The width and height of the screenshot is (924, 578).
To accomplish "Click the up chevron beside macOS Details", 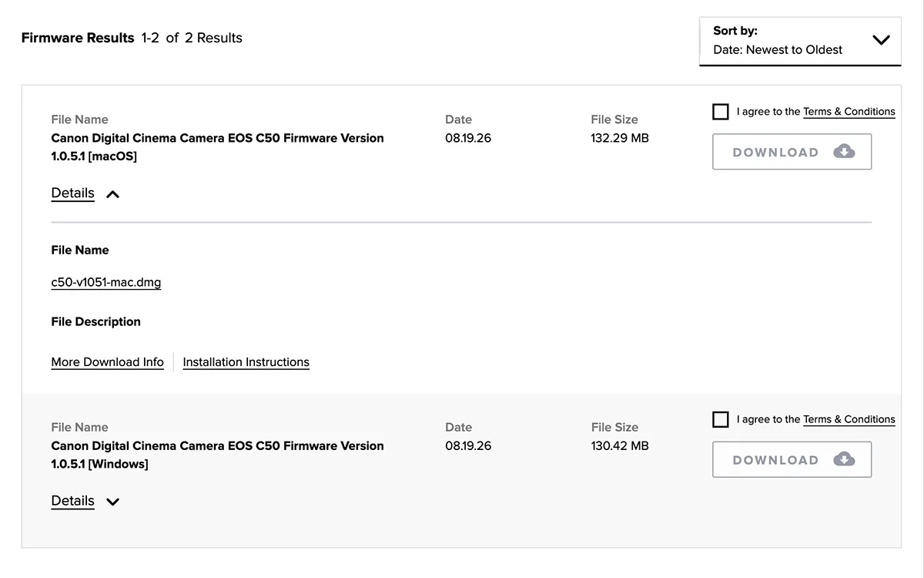I will coord(112,194).
